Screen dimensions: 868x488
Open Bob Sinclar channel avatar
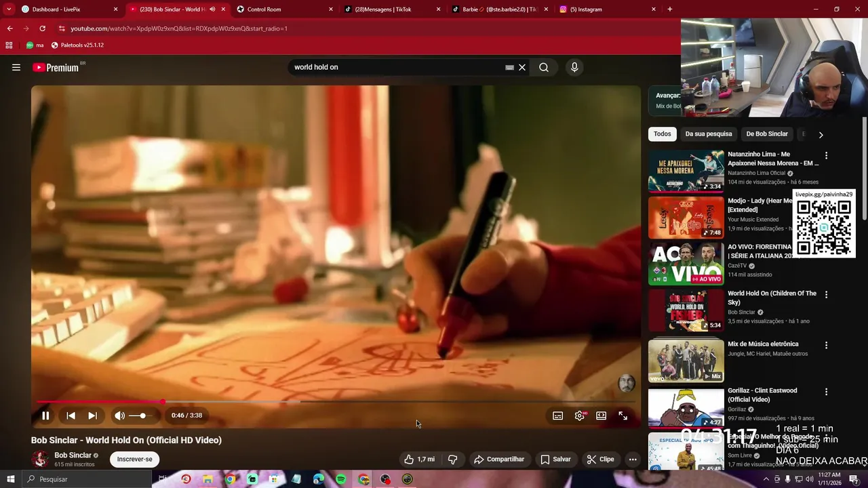coord(40,459)
